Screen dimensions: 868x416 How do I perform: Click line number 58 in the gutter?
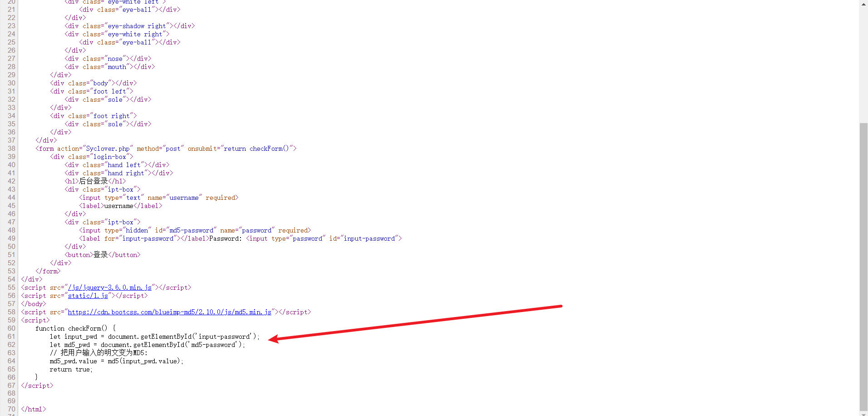point(11,312)
